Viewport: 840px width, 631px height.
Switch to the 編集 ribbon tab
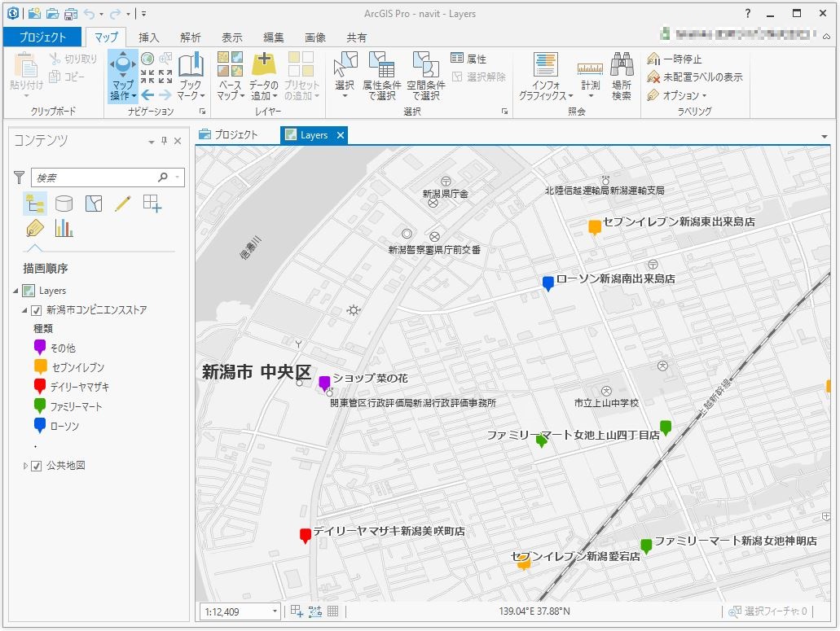[273, 37]
